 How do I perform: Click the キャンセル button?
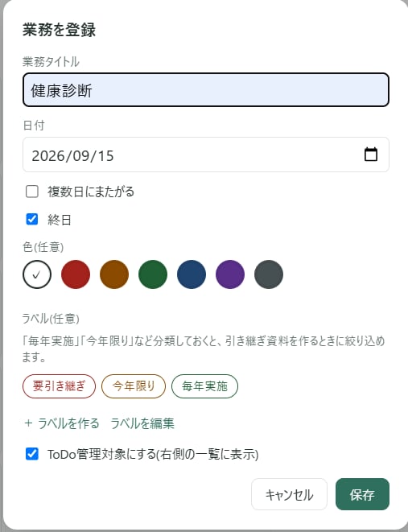[289, 494]
